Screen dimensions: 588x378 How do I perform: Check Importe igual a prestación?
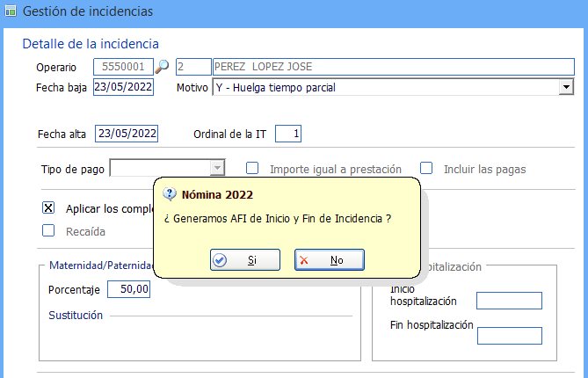252,169
